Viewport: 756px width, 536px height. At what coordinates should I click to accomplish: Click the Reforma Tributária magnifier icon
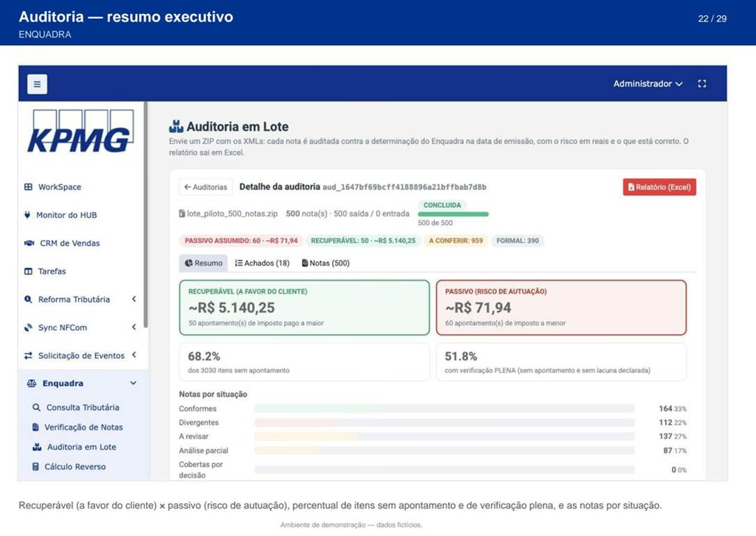pos(29,299)
